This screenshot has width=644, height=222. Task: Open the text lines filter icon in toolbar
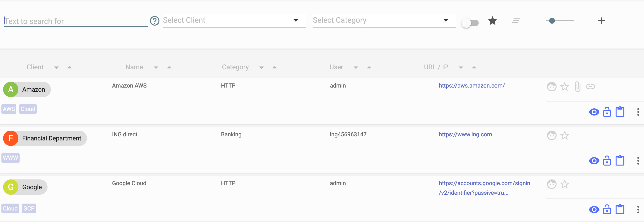(516, 21)
